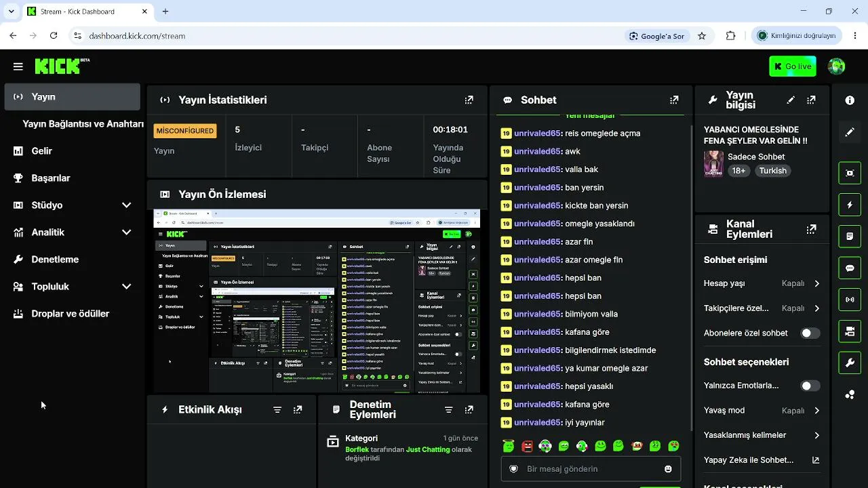Click the circles icon at right rail bottom

pyautogui.click(x=850, y=395)
